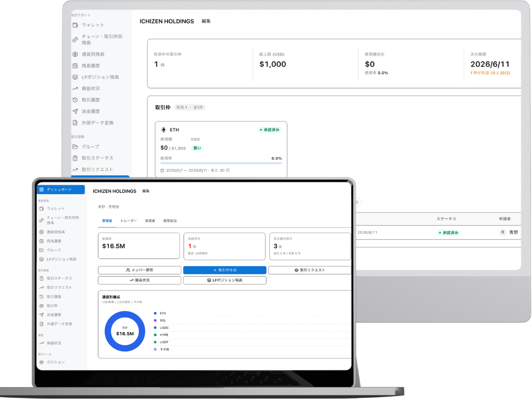532x399 pixels.
Task: Click メンバー管理 button
Action: (140, 270)
